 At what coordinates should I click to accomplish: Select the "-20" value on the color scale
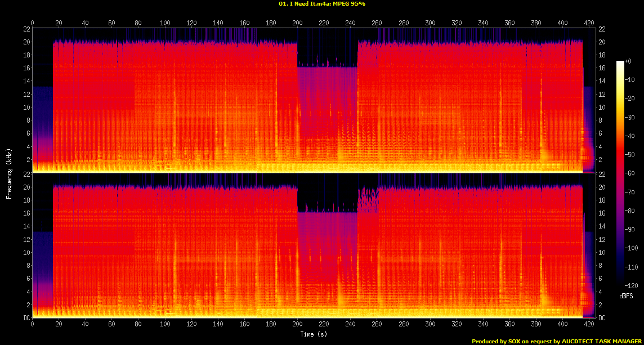click(x=629, y=98)
